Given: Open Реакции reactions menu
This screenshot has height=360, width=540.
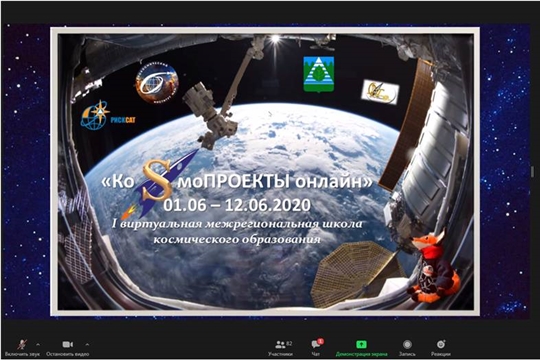Looking at the screenshot, I should tap(440, 348).
